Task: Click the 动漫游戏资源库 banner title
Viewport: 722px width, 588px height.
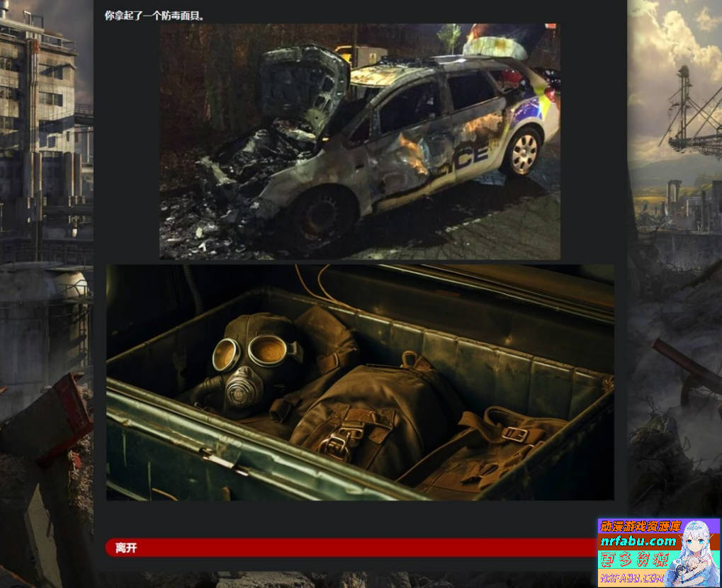Action: click(x=641, y=527)
